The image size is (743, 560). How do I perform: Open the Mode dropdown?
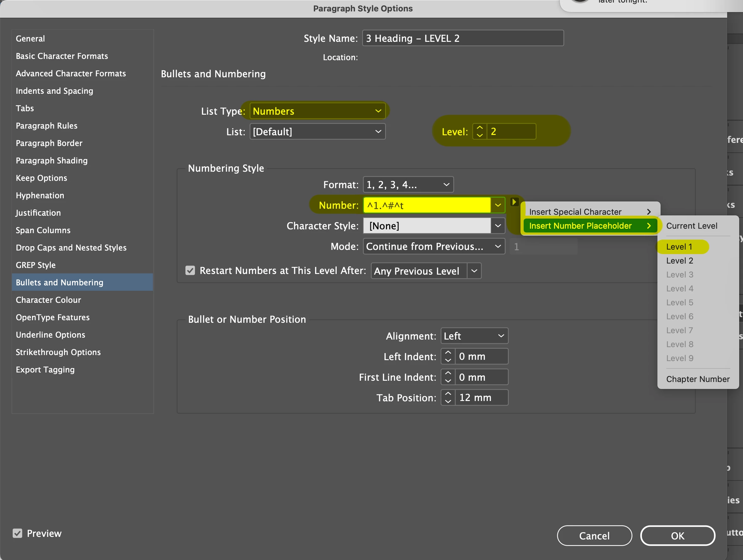click(433, 247)
